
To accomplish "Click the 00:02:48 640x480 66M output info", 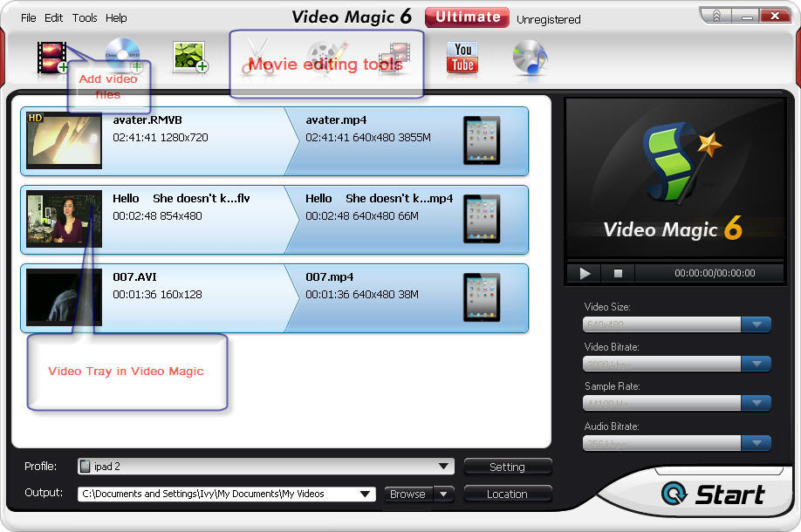I will (362, 216).
